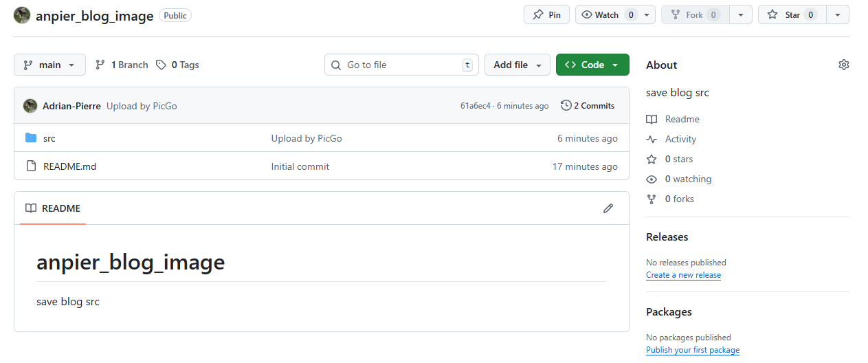Screen dimensions: 868x363
Task: Jump to Readme from the About sidebar
Action: click(673, 119)
